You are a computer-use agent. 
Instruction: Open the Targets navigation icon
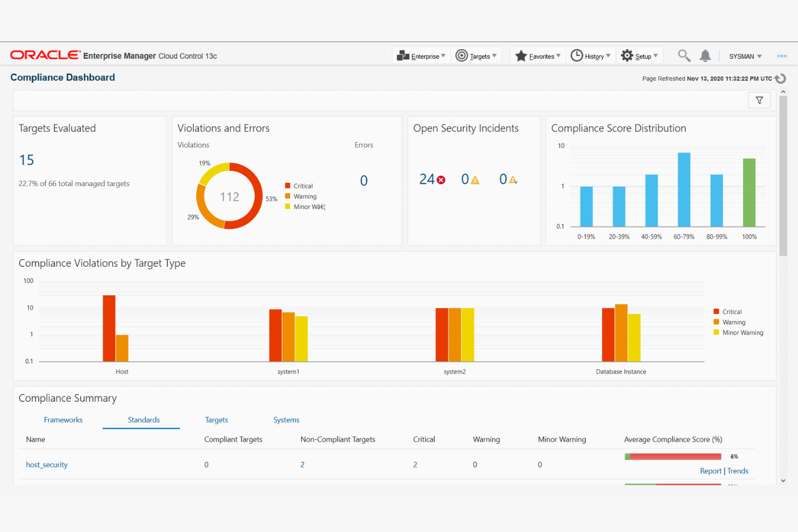tap(462, 56)
